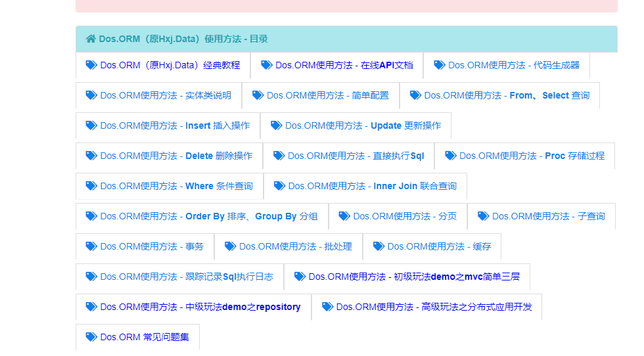View 初级玩法demo之mvc简单三层 article
This screenshot has width=644, height=356.
click(x=414, y=277)
